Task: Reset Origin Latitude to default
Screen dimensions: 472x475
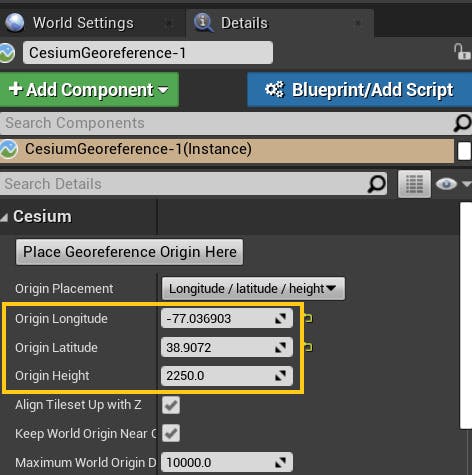Action: click(308, 347)
